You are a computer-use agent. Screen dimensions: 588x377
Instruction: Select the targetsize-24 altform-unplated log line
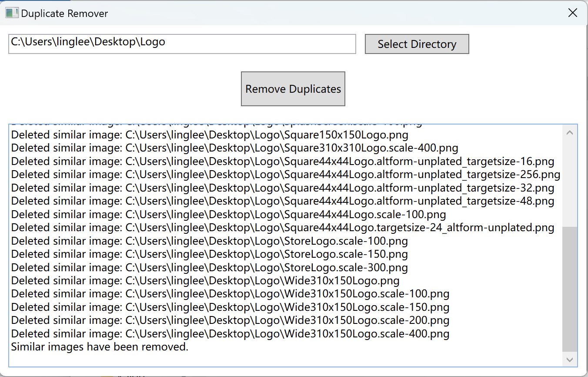pos(282,227)
